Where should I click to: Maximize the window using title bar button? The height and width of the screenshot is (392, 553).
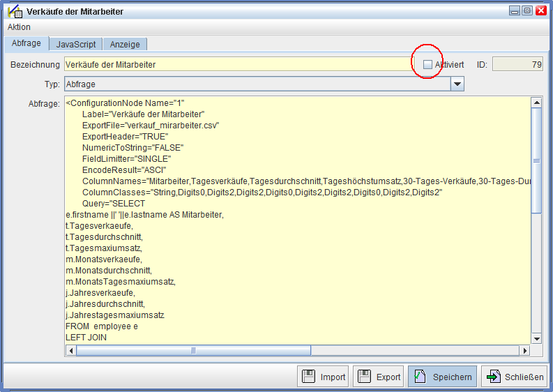527,10
